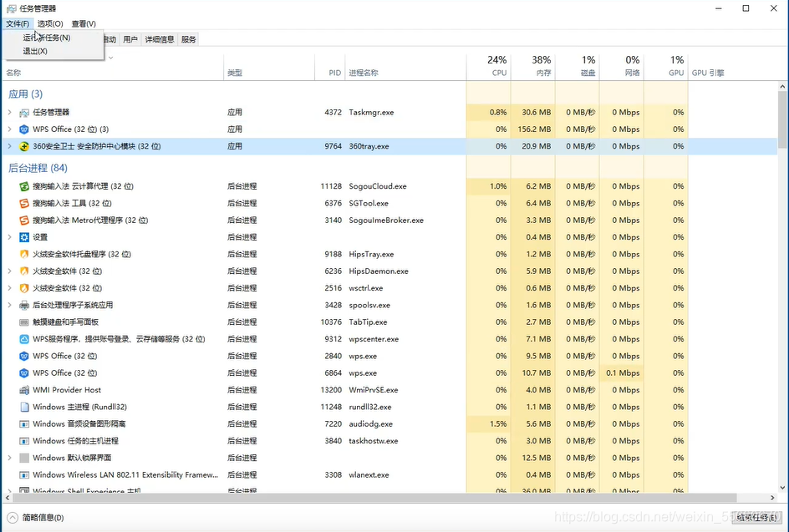Click the Windows 任务的主机进程 icon

click(24, 441)
